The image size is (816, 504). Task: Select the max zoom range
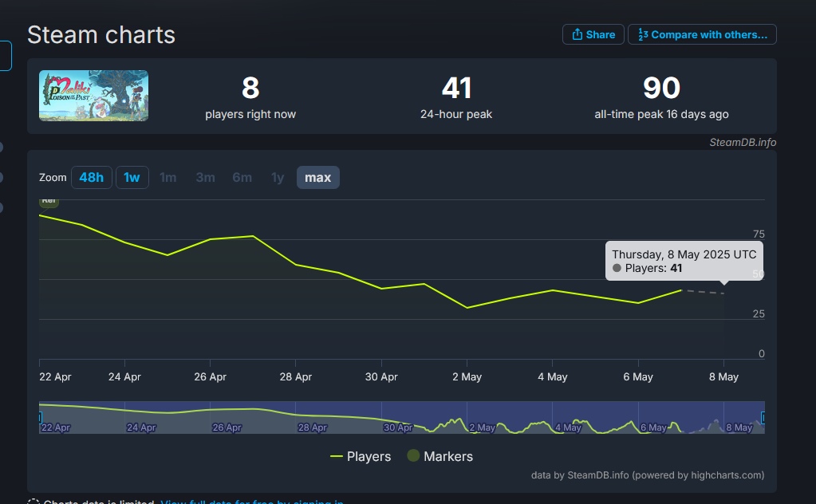[318, 177]
